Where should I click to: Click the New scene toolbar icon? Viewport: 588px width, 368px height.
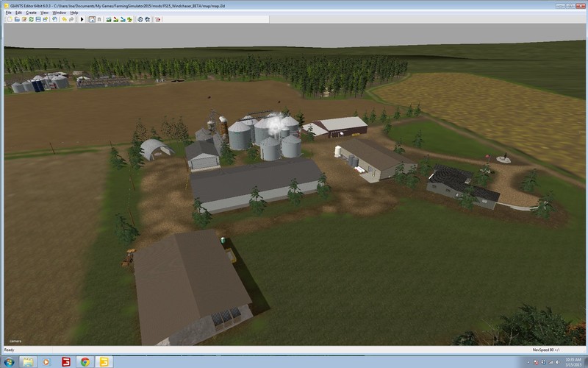tap(10, 19)
